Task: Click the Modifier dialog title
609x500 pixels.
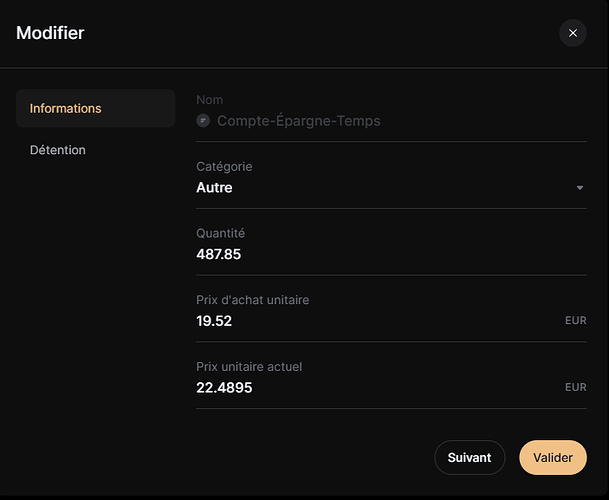Action: tap(50, 33)
